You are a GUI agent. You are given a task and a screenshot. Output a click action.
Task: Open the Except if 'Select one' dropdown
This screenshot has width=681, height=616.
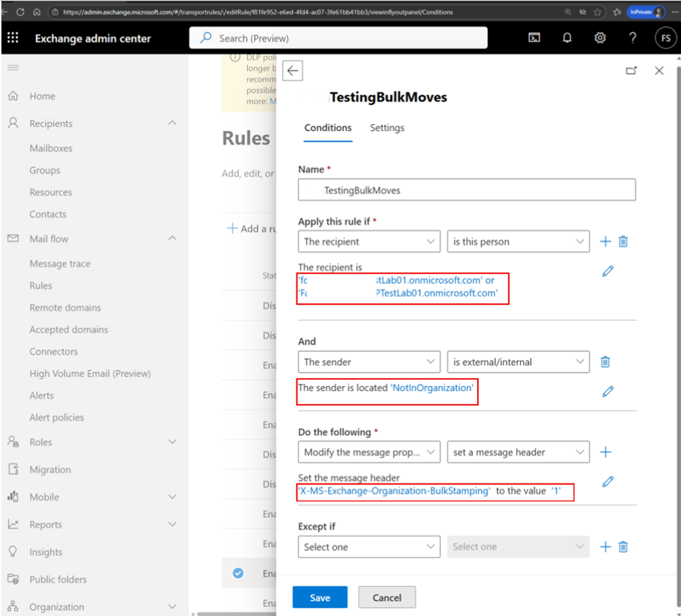[x=368, y=546]
